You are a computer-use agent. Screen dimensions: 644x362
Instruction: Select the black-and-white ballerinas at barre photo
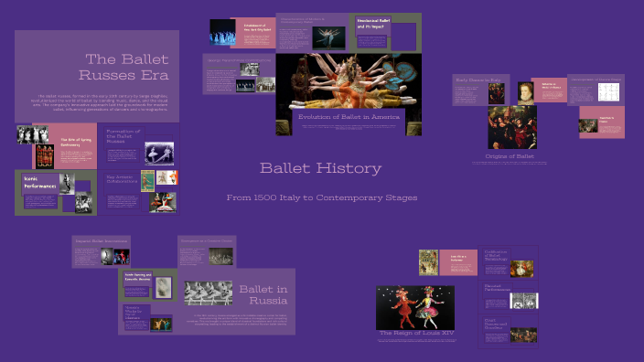pos(209,293)
